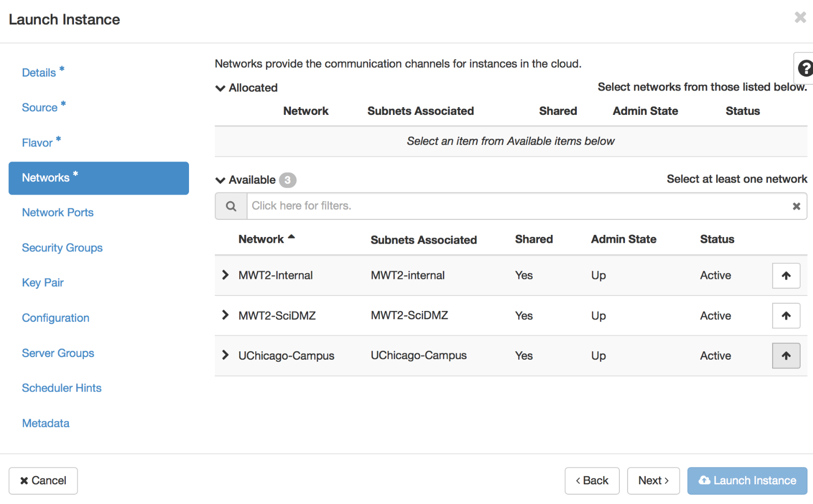Viewport: 813px width, 504px height.
Task: Allocate the MWT2-SciDMZ network with up arrow
Action: point(786,316)
